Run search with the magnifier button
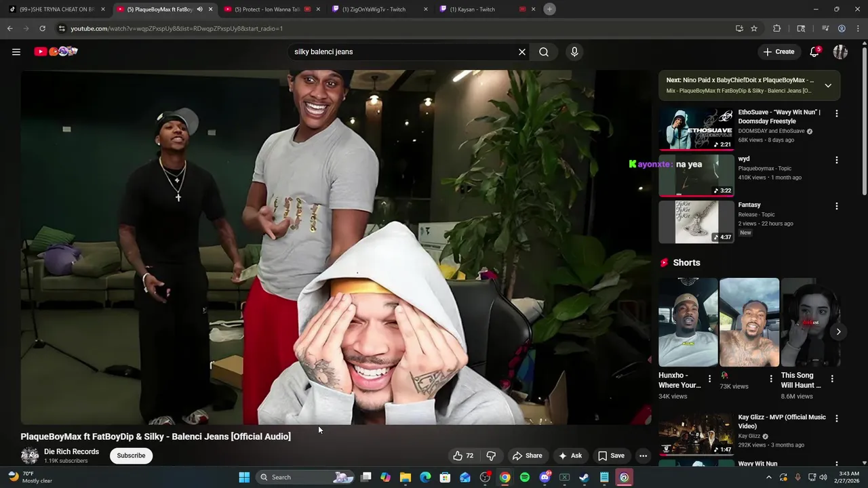 tap(544, 52)
